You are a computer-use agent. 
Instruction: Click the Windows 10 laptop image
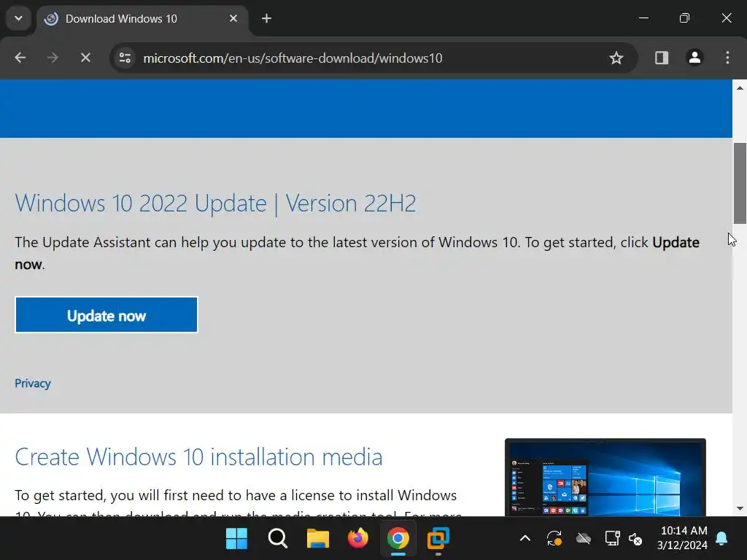click(605, 477)
